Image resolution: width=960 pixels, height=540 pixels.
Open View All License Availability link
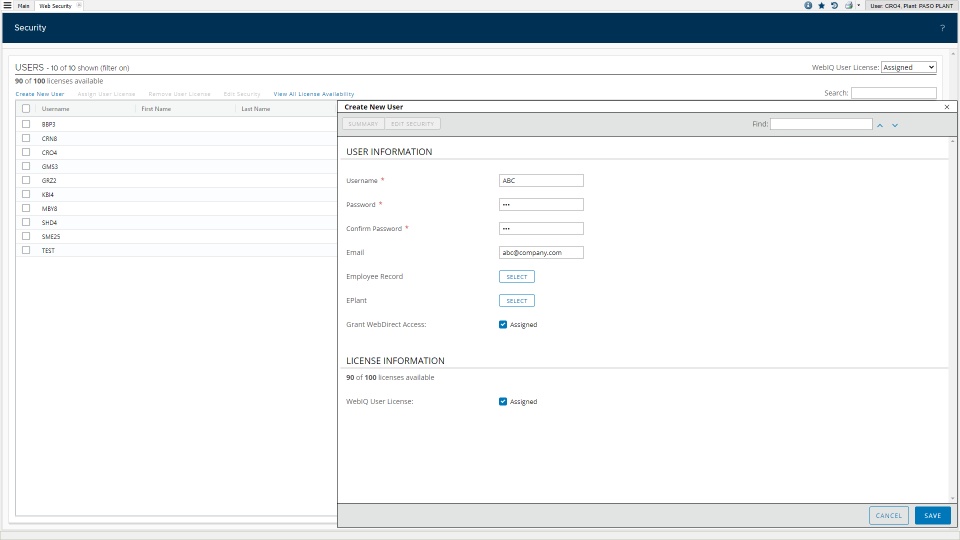click(x=314, y=94)
